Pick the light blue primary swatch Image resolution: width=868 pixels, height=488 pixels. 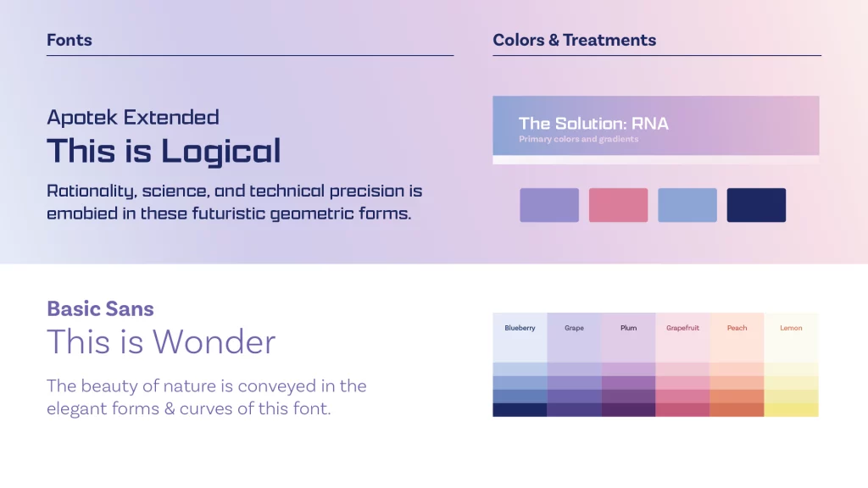(687, 205)
